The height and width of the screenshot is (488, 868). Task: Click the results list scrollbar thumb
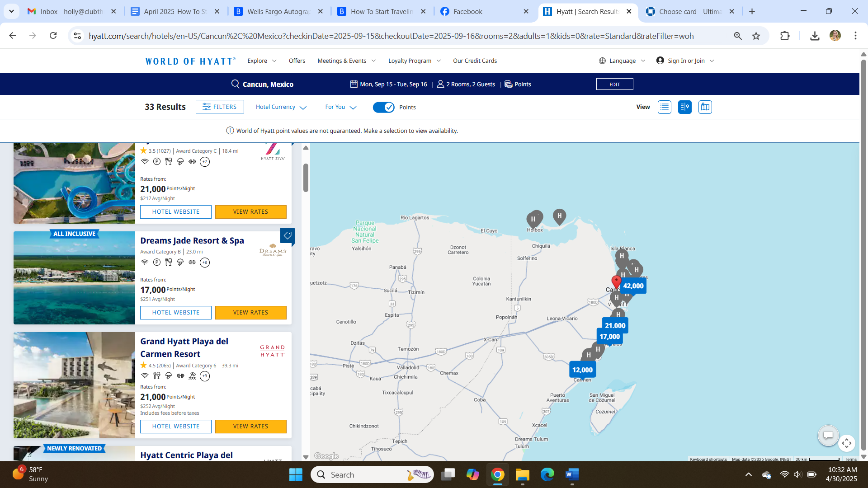306,178
